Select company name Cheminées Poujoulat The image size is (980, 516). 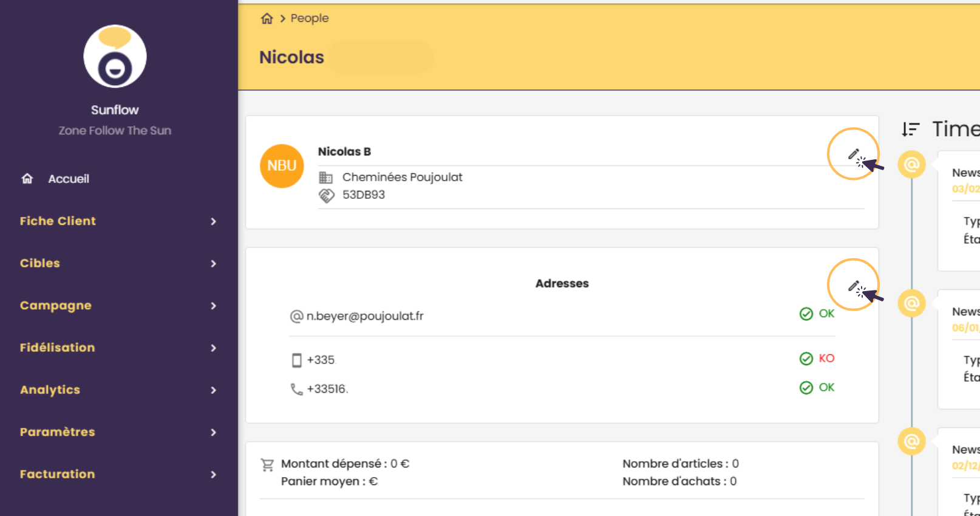(403, 177)
